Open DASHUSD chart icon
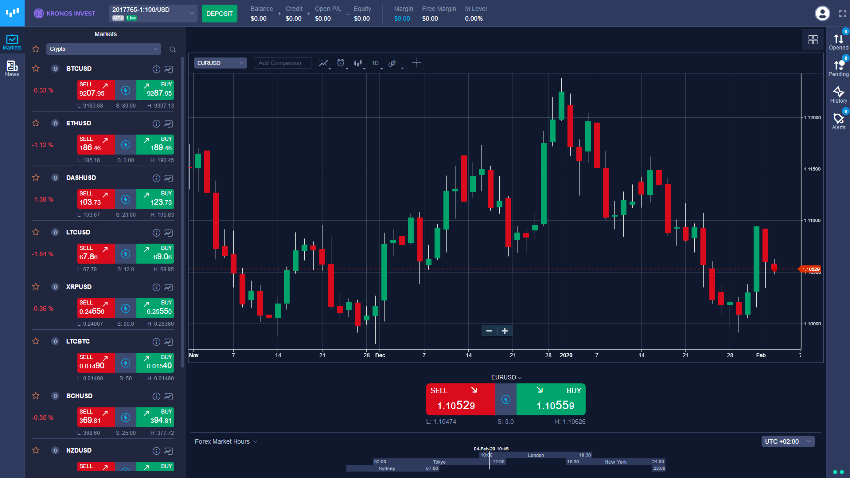Screen dimensions: 850x478 click(169, 178)
